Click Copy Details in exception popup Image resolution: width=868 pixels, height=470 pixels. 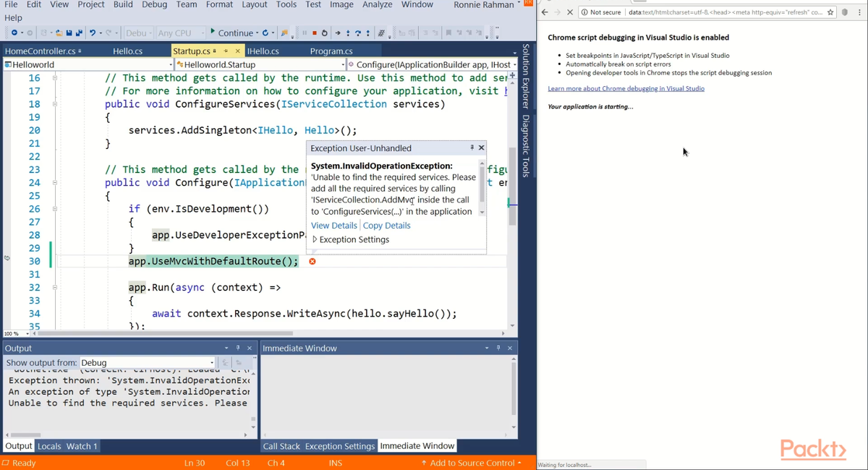[387, 226]
